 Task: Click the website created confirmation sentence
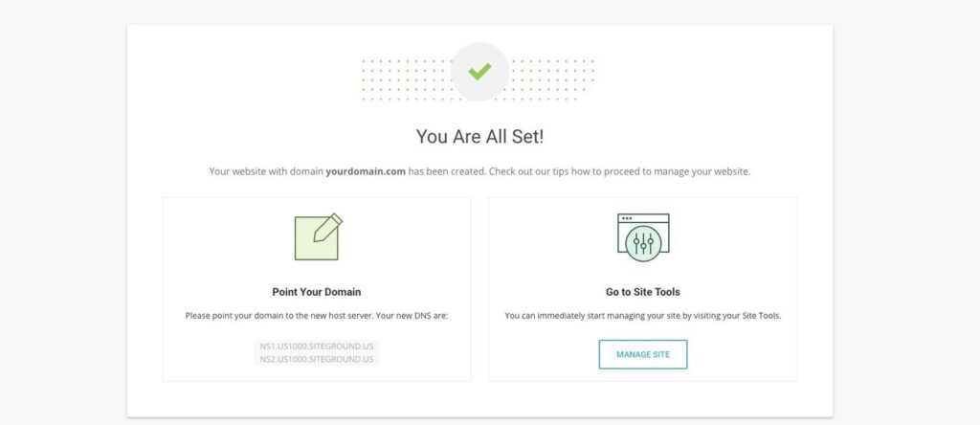pyautogui.click(x=479, y=171)
